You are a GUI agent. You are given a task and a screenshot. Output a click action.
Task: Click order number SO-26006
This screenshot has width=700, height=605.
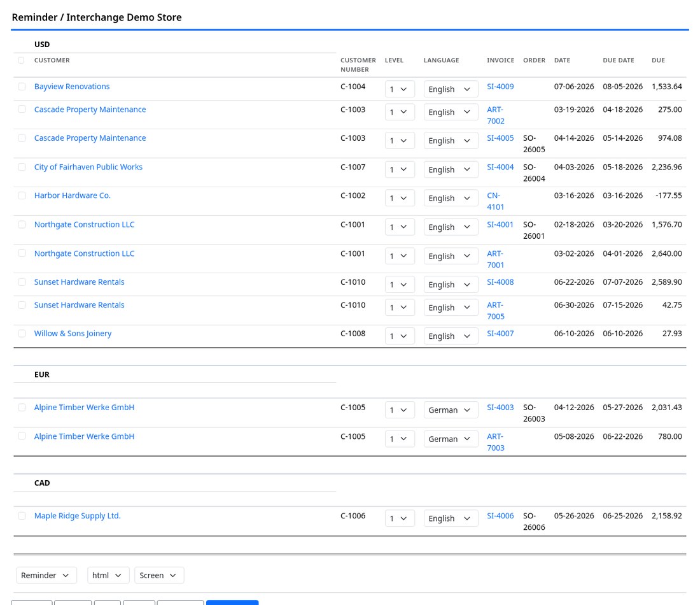point(534,522)
